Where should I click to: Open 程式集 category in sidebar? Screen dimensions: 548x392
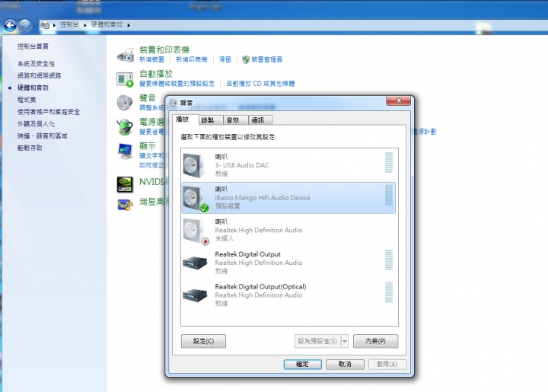point(27,100)
